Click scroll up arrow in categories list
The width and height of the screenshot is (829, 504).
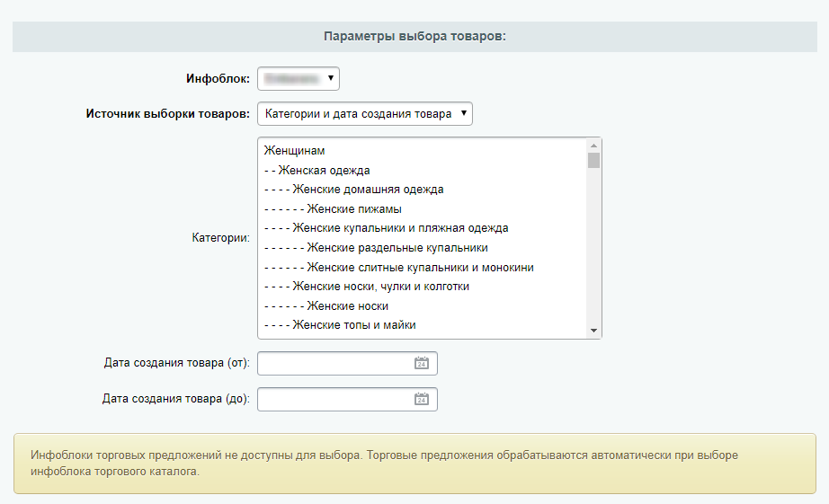593,146
